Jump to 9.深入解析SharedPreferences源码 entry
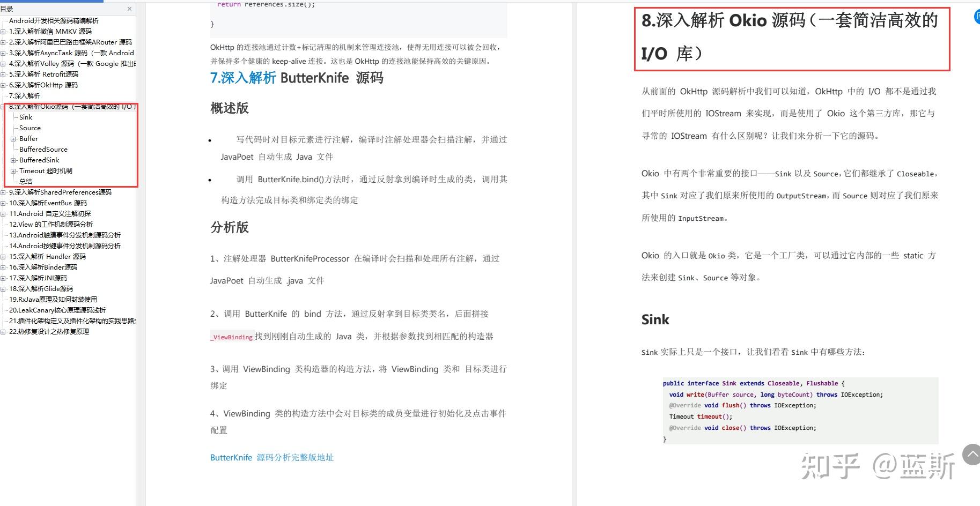980x506 pixels. 60,192
